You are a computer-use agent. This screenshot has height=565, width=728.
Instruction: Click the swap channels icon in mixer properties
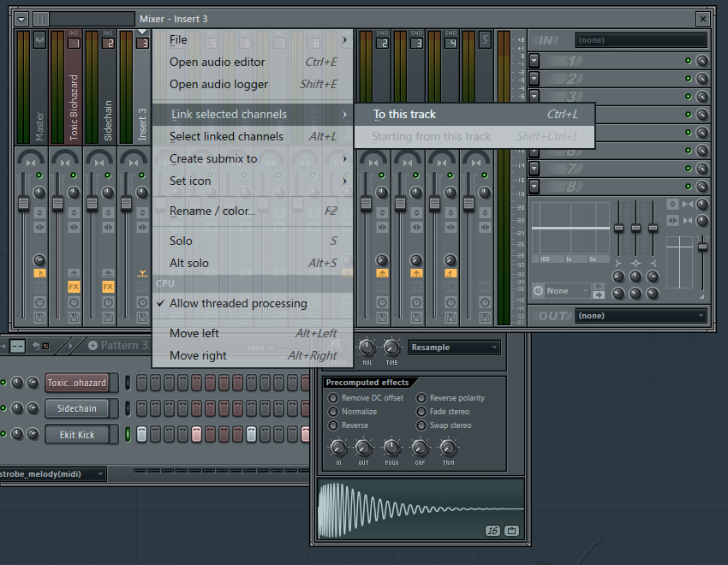click(672, 220)
